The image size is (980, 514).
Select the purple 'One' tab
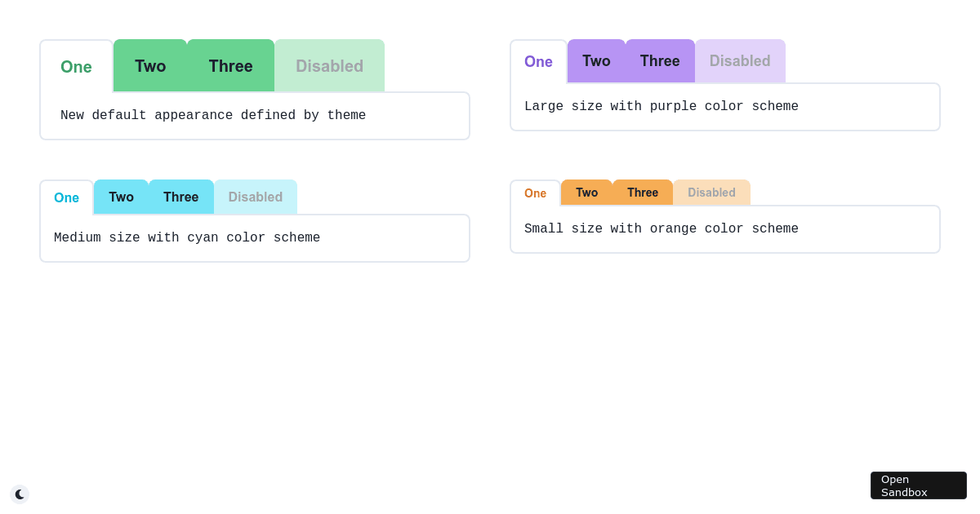tap(538, 61)
